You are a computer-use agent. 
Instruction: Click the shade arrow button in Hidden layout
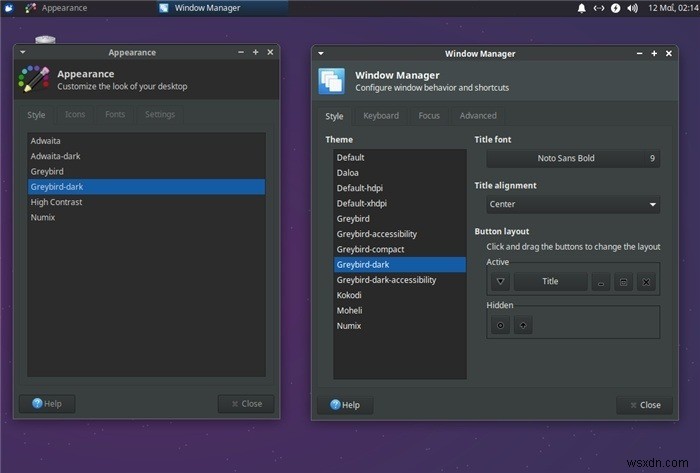(523, 325)
